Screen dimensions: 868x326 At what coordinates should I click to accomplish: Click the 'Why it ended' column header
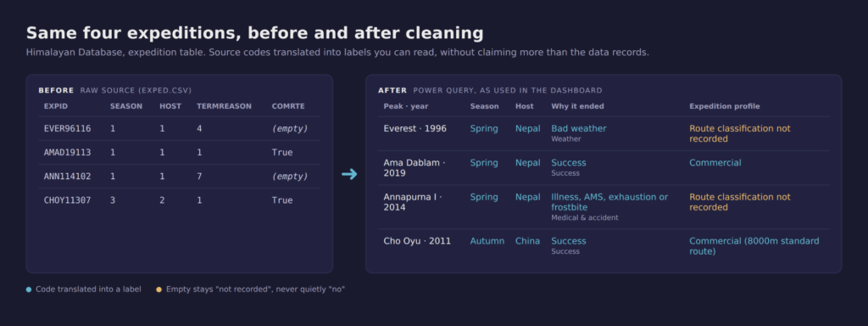pyautogui.click(x=577, y=106)
